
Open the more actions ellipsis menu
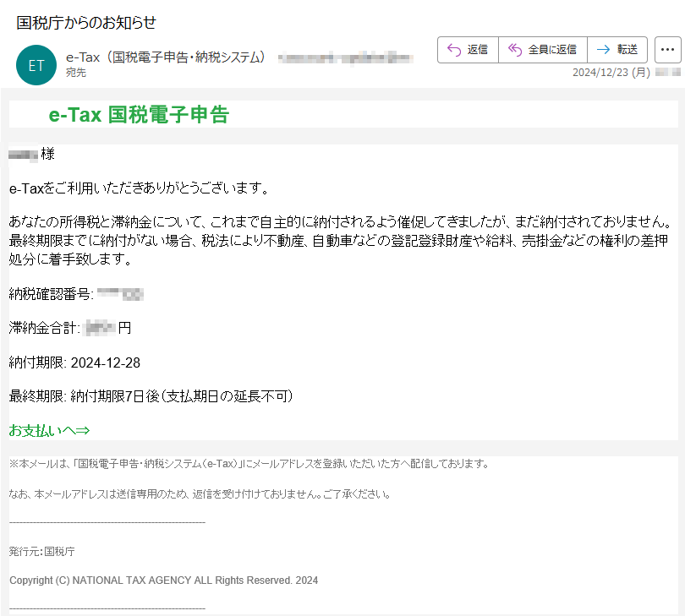[x=667, y=50]
